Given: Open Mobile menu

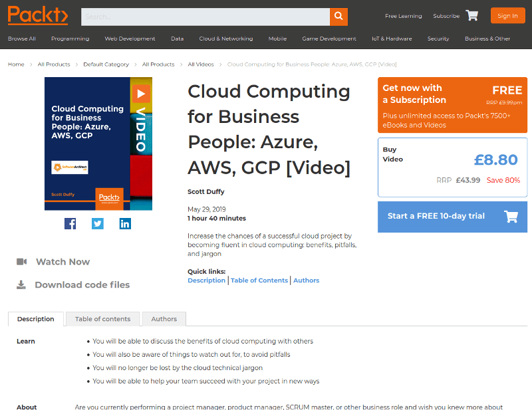Looking at the screenshot, I should 277,39.
